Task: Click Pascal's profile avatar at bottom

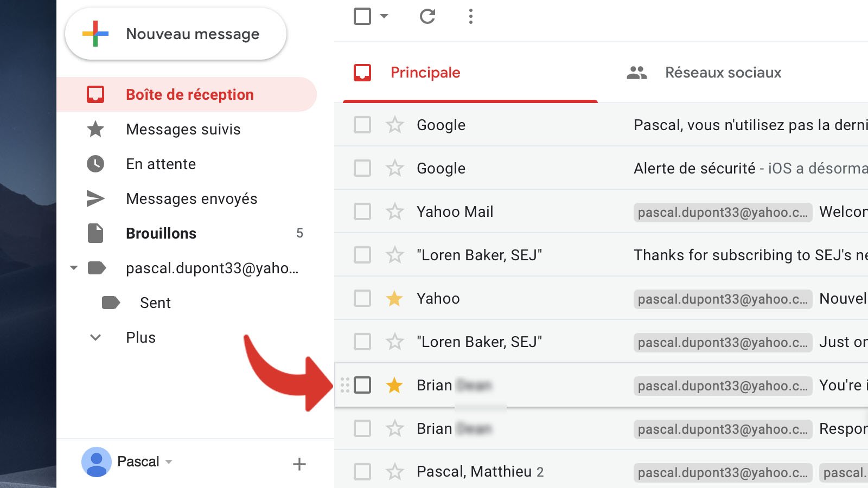Action: pyautogui.click(x=98, y=461)
